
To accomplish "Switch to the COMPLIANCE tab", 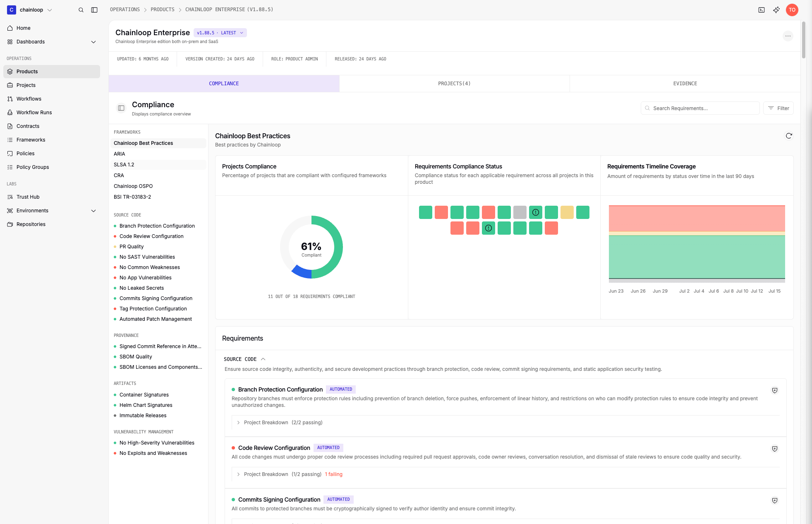I will tap(224, 84).
